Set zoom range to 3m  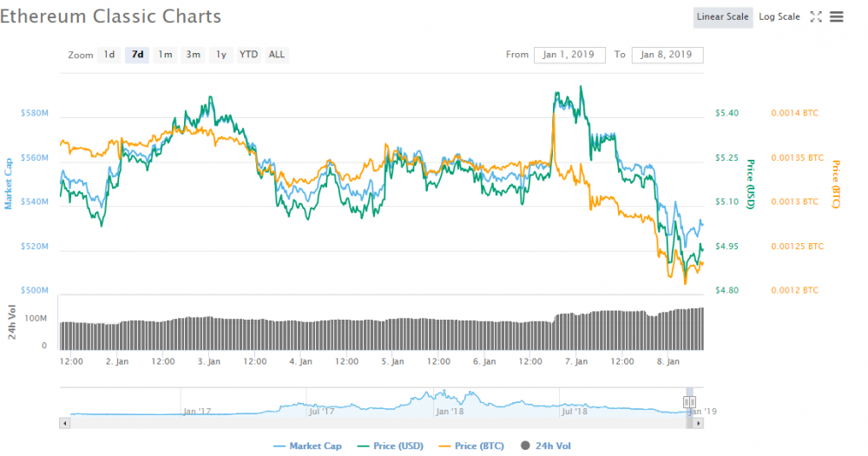194,55
